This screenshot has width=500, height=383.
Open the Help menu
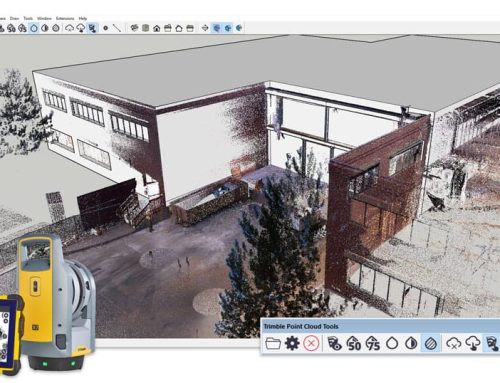pyautogui.click(x=83, y=18)
